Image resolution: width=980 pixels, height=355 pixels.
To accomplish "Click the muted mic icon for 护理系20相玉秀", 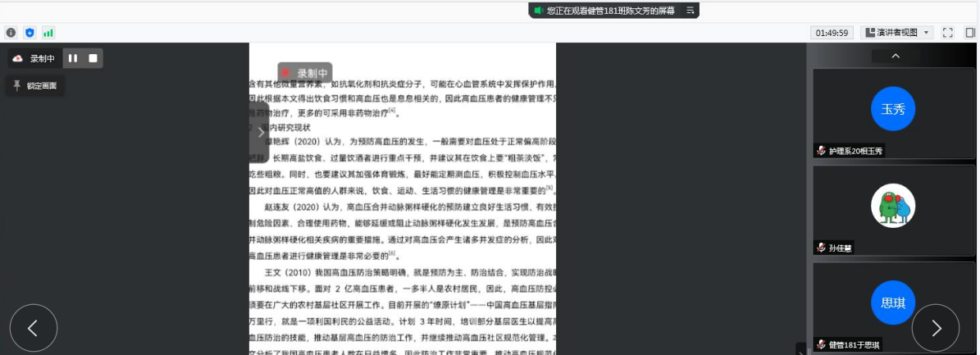I will (x=820, y=151).
